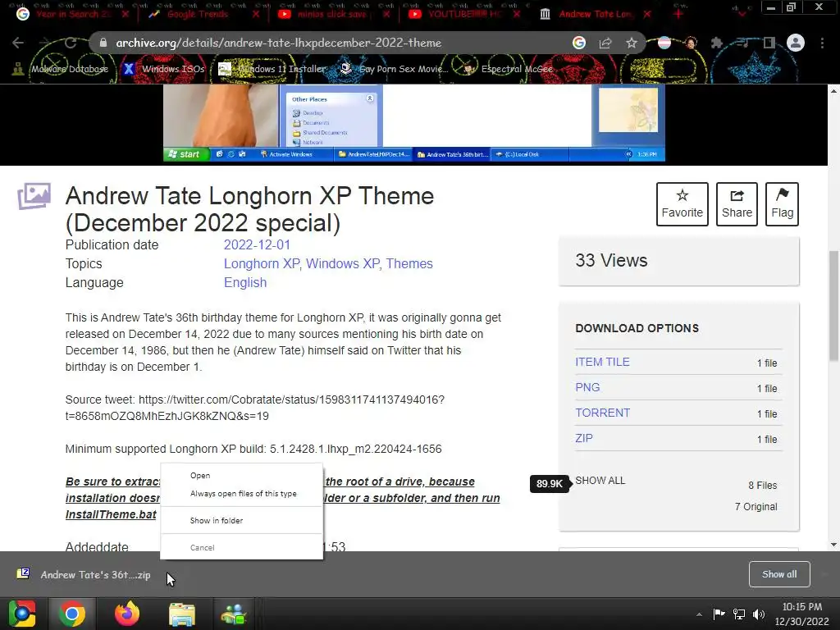
Task: Bookmark this page with the star icon
Action: point(632,43)
